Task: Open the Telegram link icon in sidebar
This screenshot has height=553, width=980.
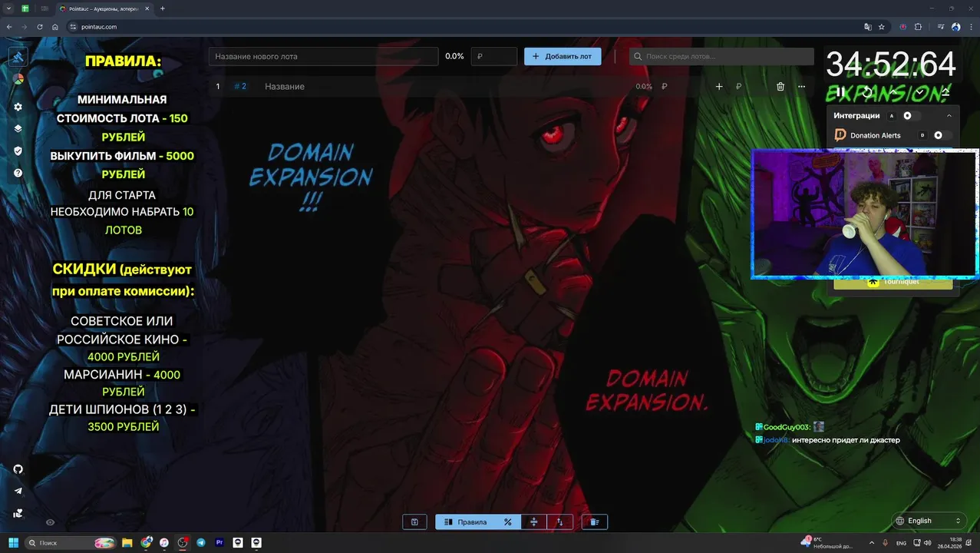Action: (x=18, y=491)
